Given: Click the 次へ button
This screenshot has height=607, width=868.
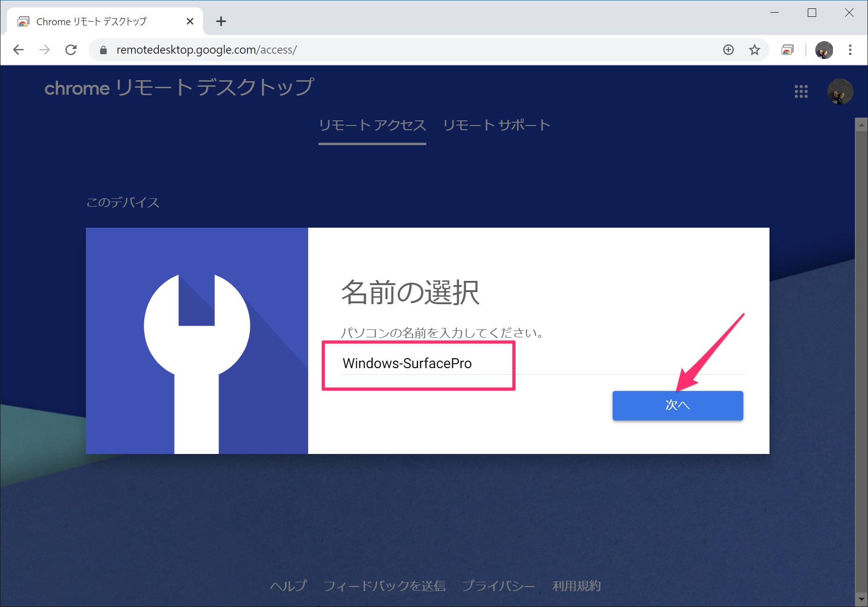Looking at the screenshot, I should [677, 405].
